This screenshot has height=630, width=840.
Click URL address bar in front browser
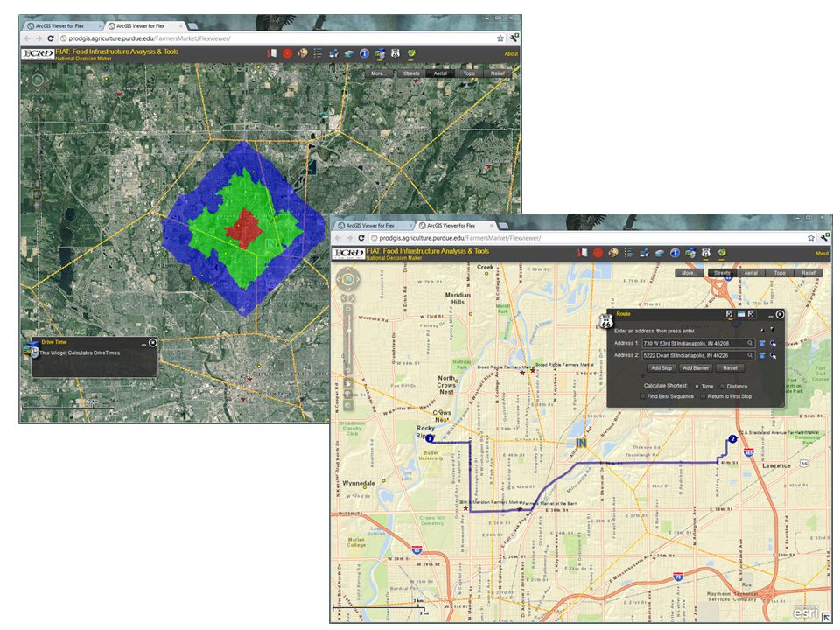[585, 238]
